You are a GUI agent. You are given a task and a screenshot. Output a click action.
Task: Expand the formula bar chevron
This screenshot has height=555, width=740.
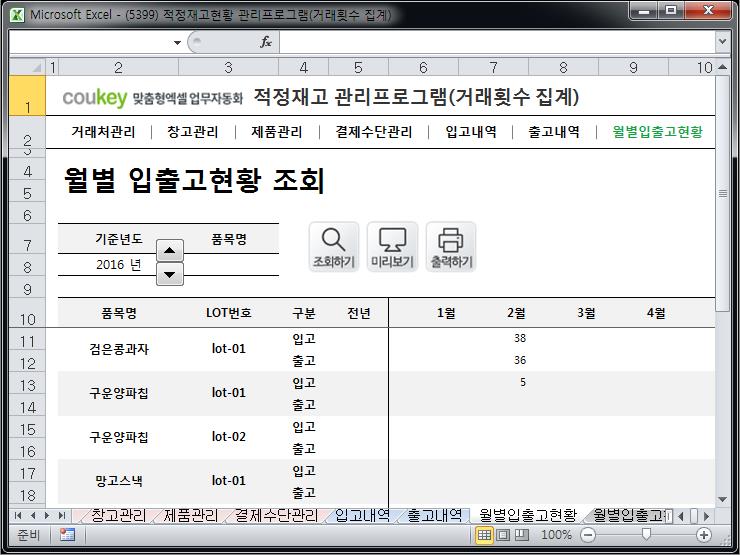pyautogui.click(x=722, y=42)
